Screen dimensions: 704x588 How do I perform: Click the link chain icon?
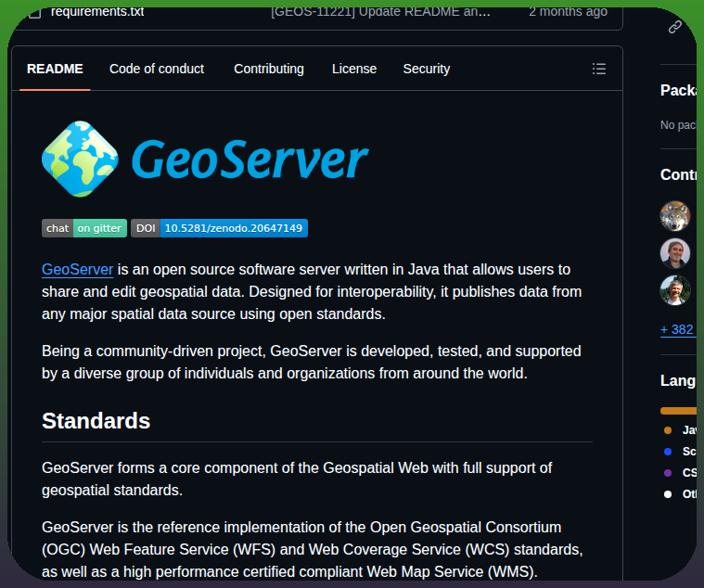pos(675,27)
